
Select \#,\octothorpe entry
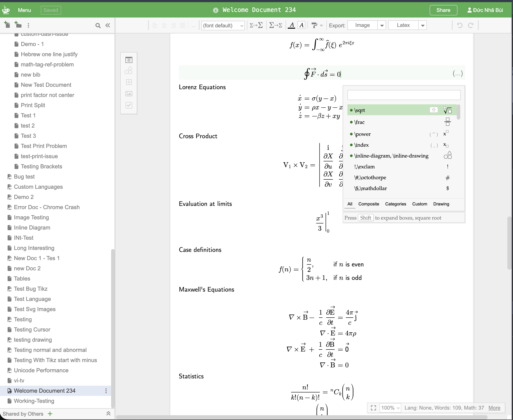(402, 178)
